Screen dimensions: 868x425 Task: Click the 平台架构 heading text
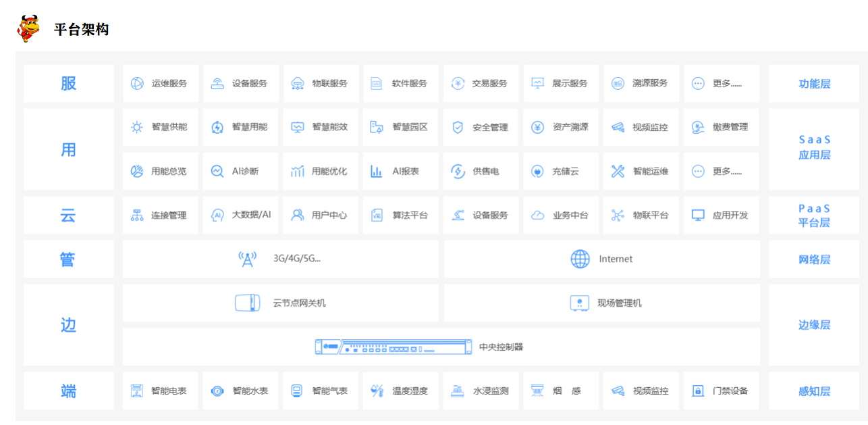[82, 30]
